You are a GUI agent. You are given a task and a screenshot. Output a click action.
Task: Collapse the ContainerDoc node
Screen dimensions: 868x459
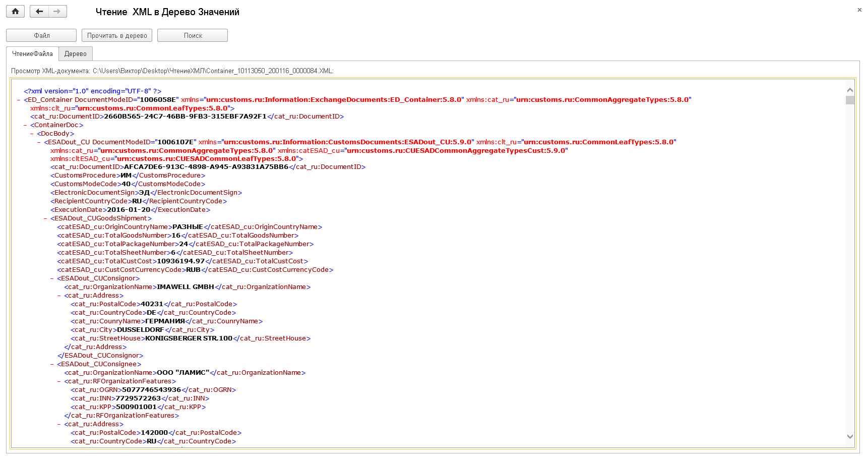coord(25,125)
